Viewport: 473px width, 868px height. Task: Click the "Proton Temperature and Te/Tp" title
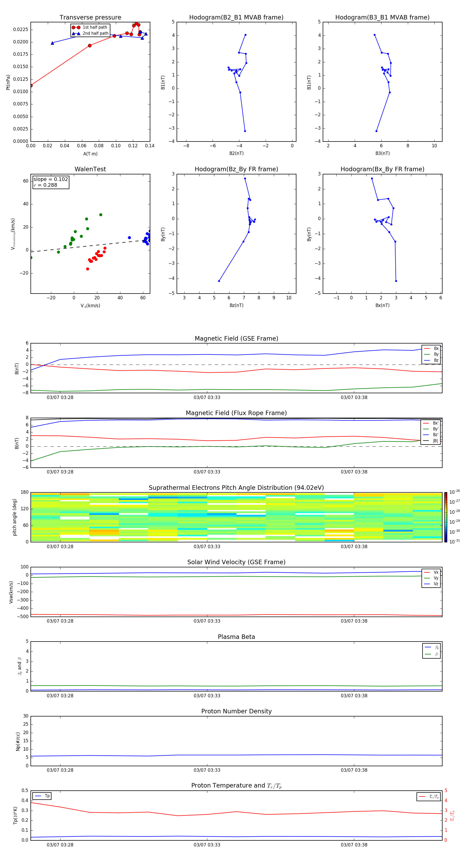pyautogui.click(x=236, y=786)
